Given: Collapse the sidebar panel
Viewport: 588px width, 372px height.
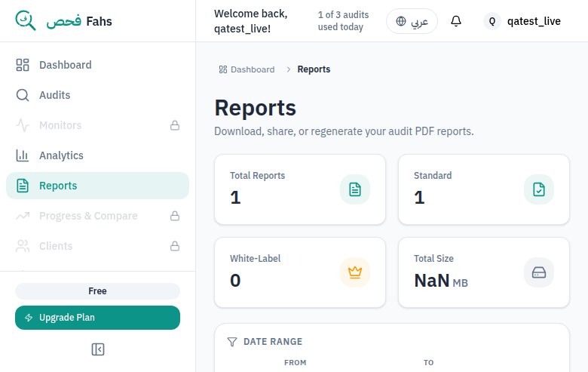Looking at the screenshot, I should tap(98, 349).
